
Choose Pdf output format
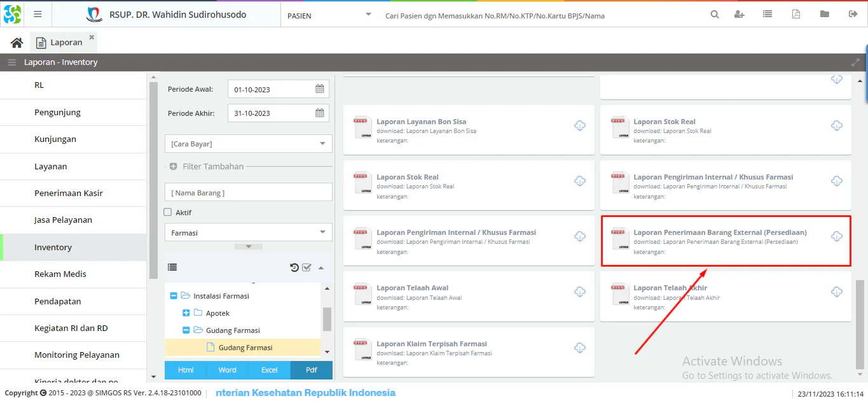[x=312, y=370]
